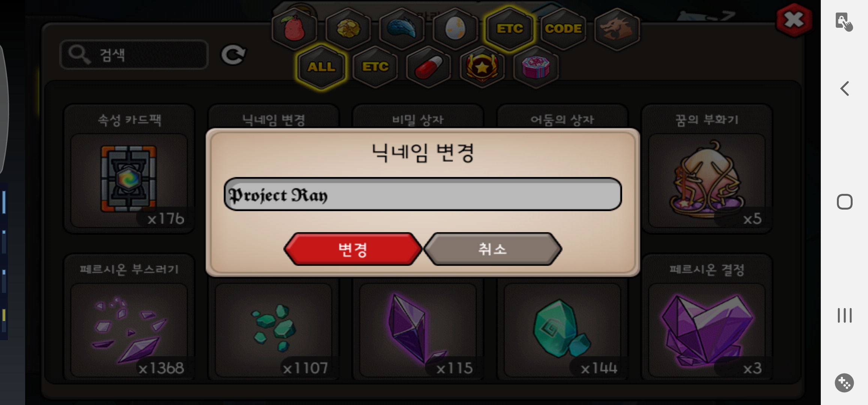
Task: Close the inventory with the red X
Action: coord(794,20)
